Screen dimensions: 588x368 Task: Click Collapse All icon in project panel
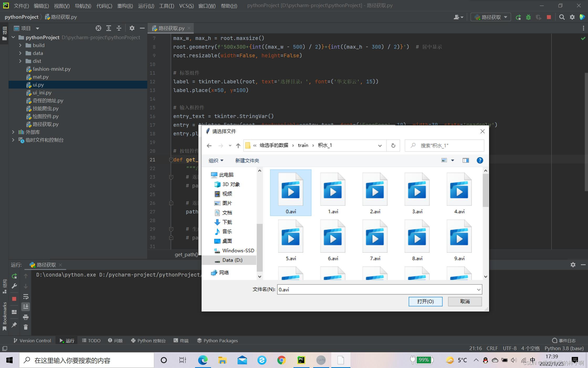119,28
